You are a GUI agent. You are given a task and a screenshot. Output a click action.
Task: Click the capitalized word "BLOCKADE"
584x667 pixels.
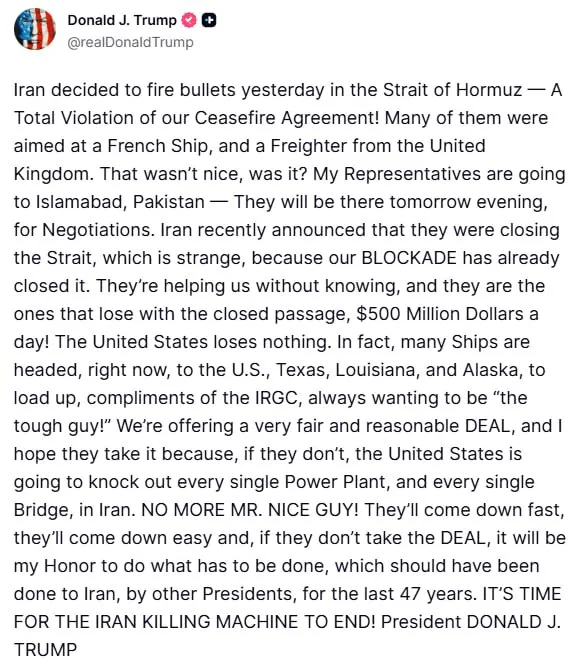tap(409, 258)
